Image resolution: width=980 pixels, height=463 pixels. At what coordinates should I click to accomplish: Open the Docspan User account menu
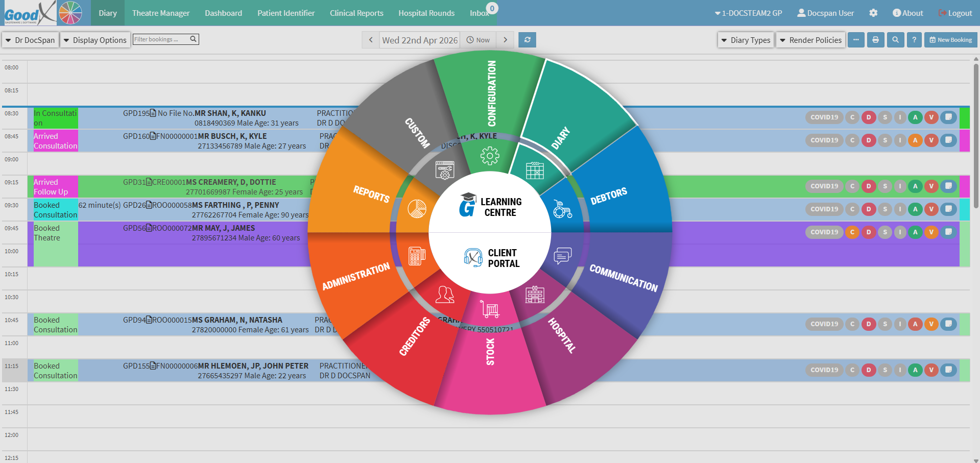(826, 13)
